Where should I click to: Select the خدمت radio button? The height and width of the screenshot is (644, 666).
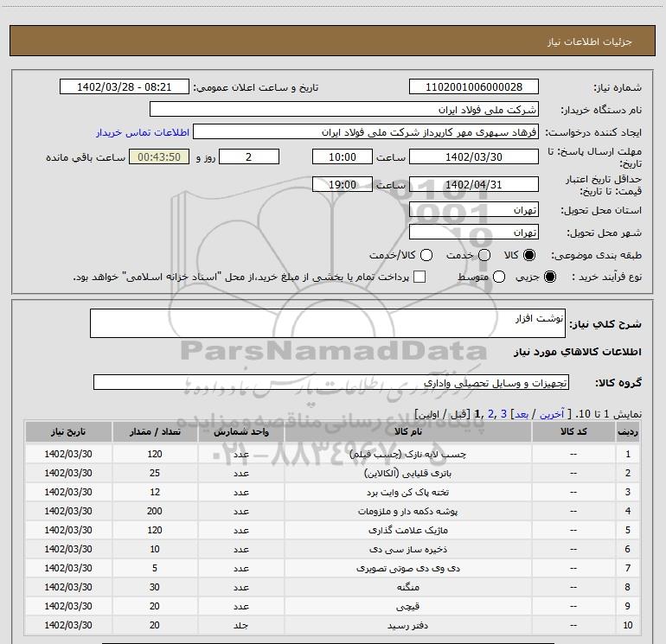coord(484,255)
